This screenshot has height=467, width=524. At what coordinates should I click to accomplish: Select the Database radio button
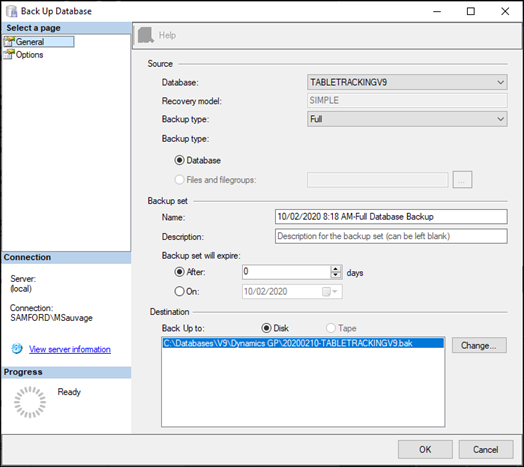[x=179, y=160]
